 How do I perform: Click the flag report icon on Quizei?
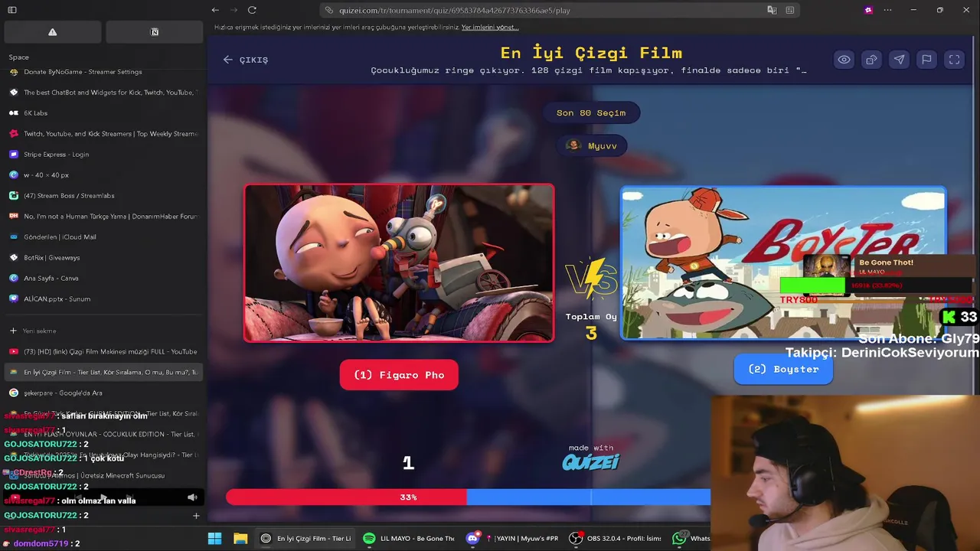point(926,60)
